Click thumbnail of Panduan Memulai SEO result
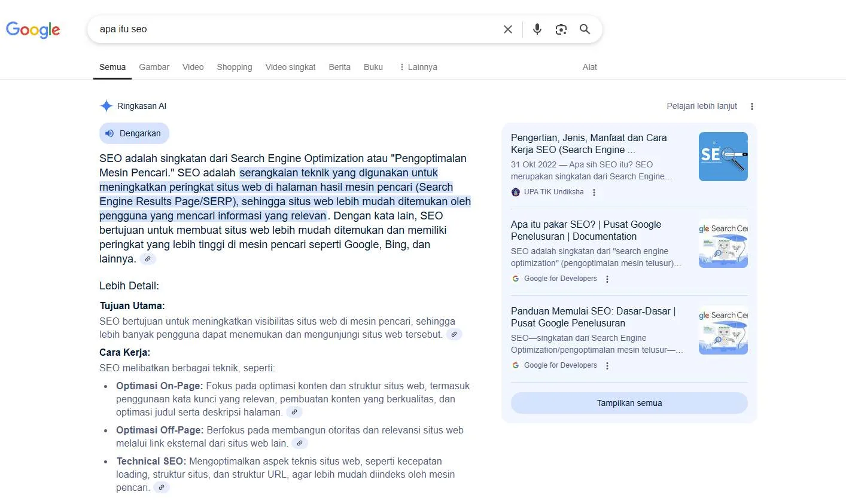 [x=723, y=330]
